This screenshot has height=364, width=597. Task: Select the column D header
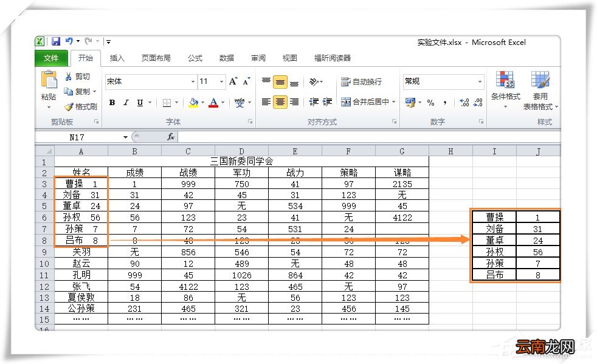(x=241, y=151)
